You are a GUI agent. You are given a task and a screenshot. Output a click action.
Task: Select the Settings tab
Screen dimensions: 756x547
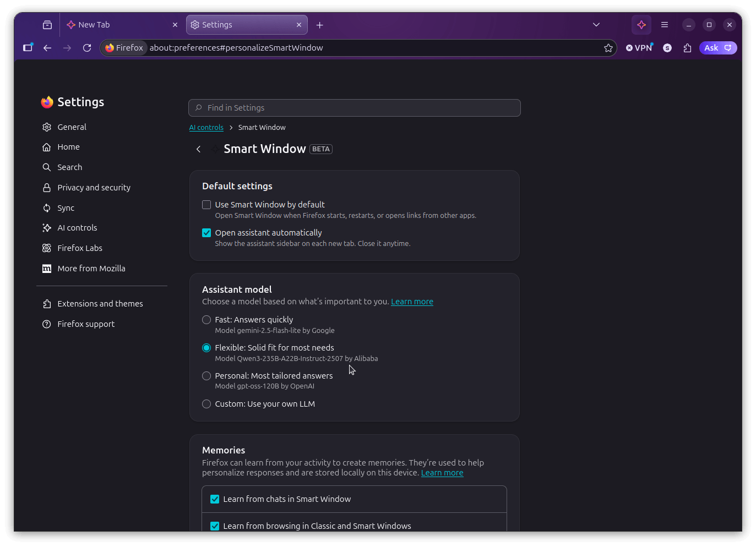tap(247, 25)
